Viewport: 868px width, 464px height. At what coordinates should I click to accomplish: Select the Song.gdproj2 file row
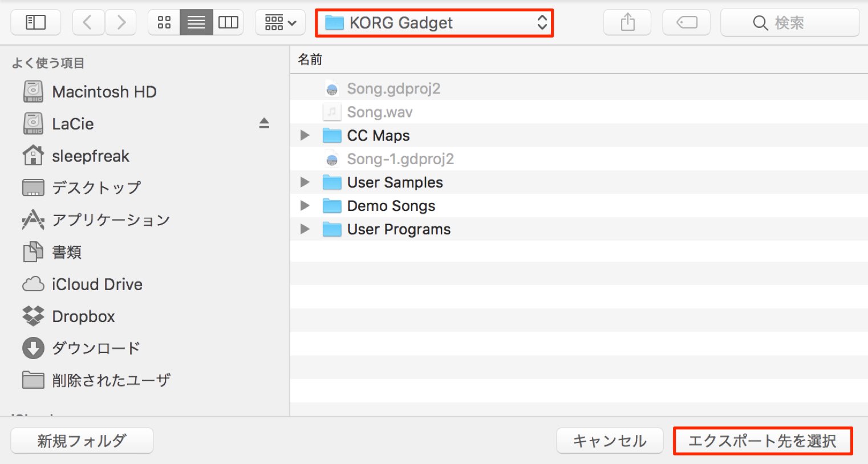[x=579, y=88]
